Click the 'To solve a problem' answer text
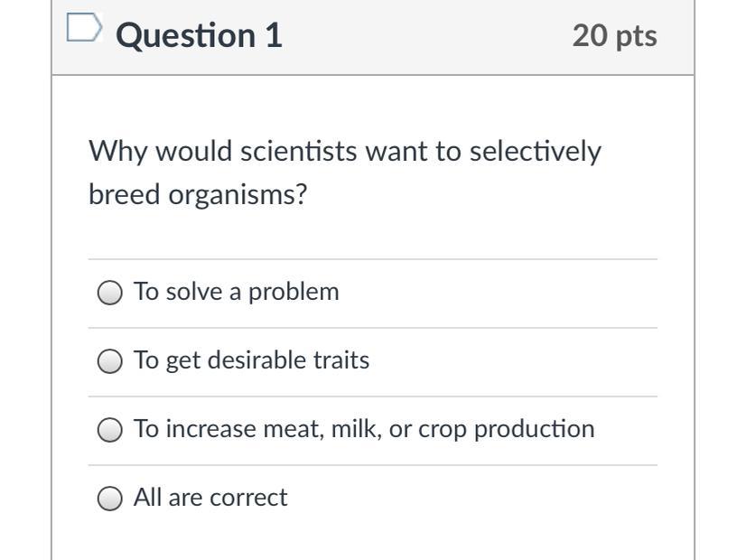The image size is (746, 560). point(236,292)
